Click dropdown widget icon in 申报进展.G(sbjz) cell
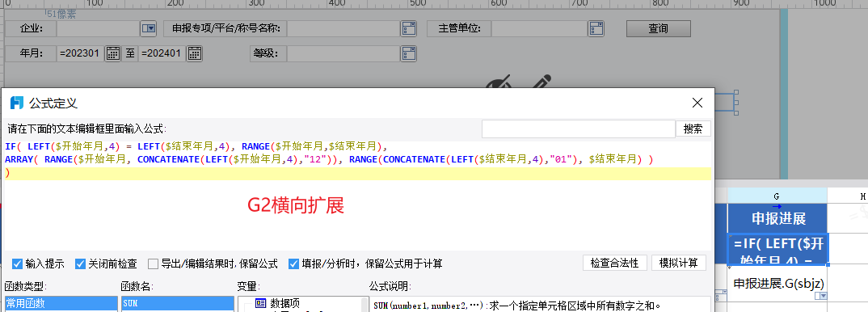868x312 pixels. point(821,297)
